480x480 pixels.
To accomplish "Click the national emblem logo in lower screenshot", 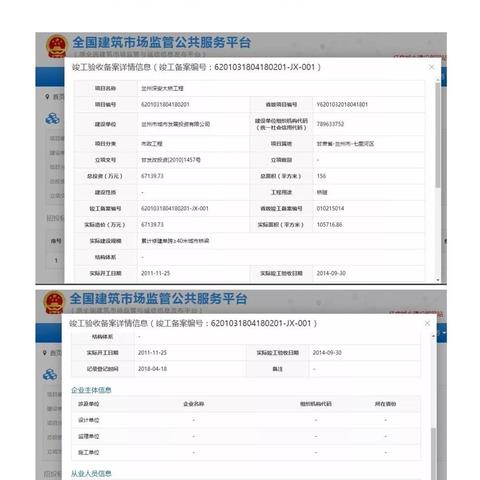I will tap(54, 302).
